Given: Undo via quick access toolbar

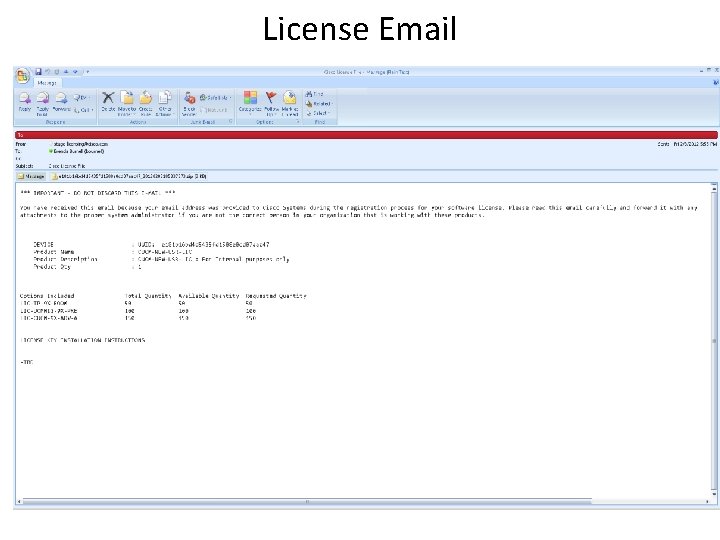Looking at the screenshot, I should (x=47, y=72).
